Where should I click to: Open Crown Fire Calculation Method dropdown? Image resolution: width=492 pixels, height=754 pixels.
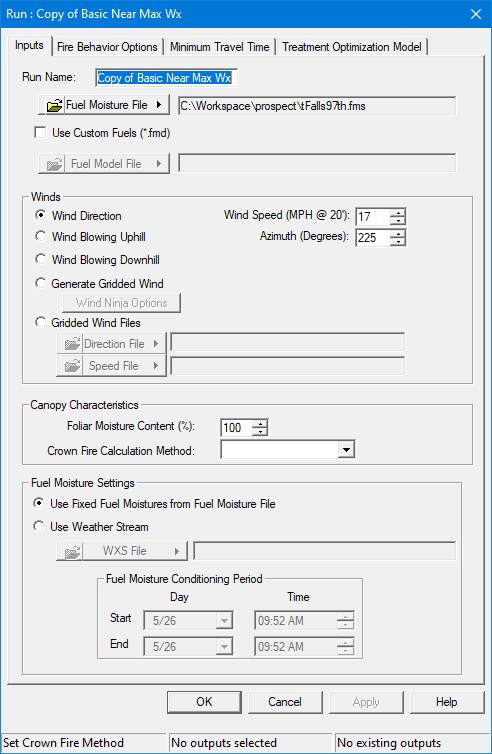[x=346, y=450]
